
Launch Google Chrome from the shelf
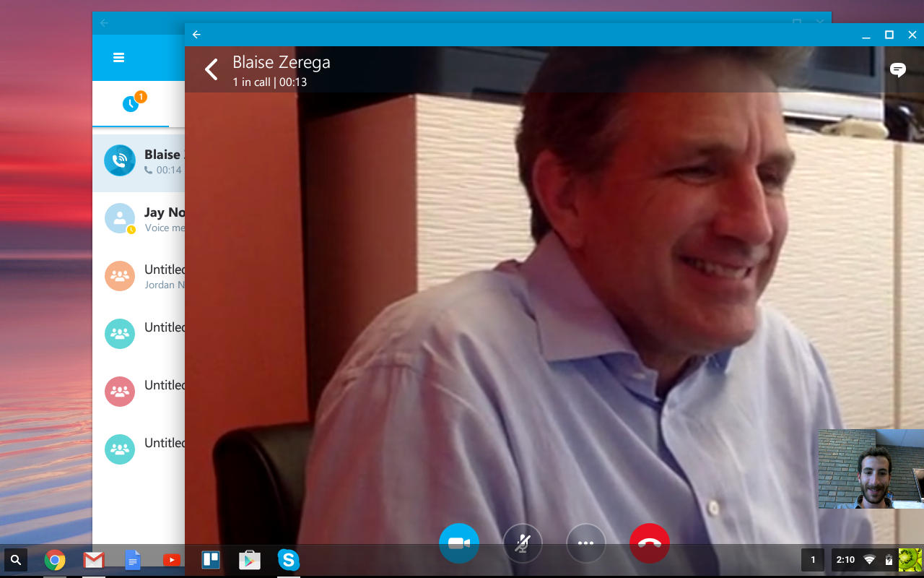pos(55,560)
